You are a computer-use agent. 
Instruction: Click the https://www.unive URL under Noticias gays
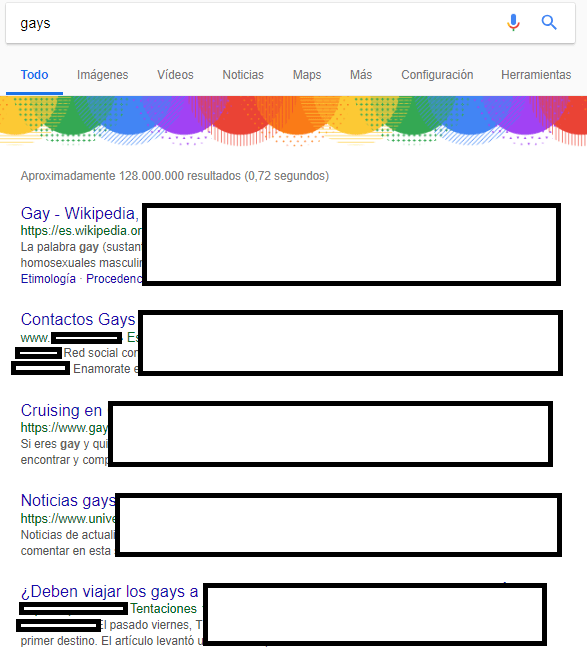point(68,519)
